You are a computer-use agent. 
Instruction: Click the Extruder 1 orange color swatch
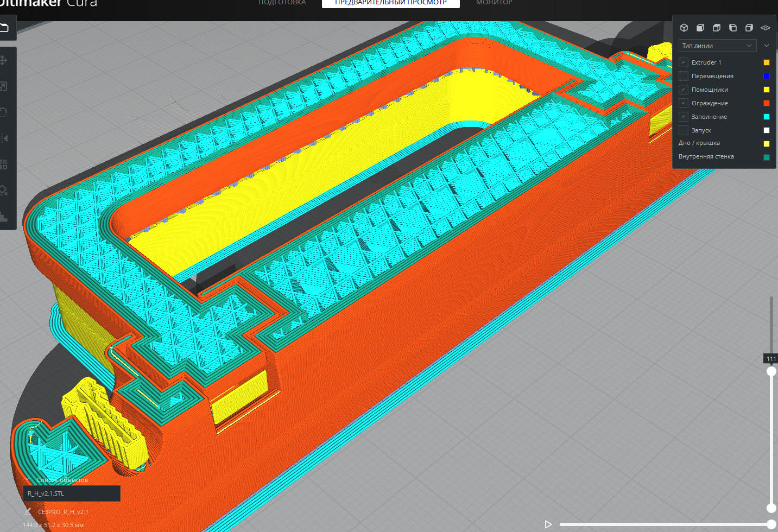coord(767,62)
